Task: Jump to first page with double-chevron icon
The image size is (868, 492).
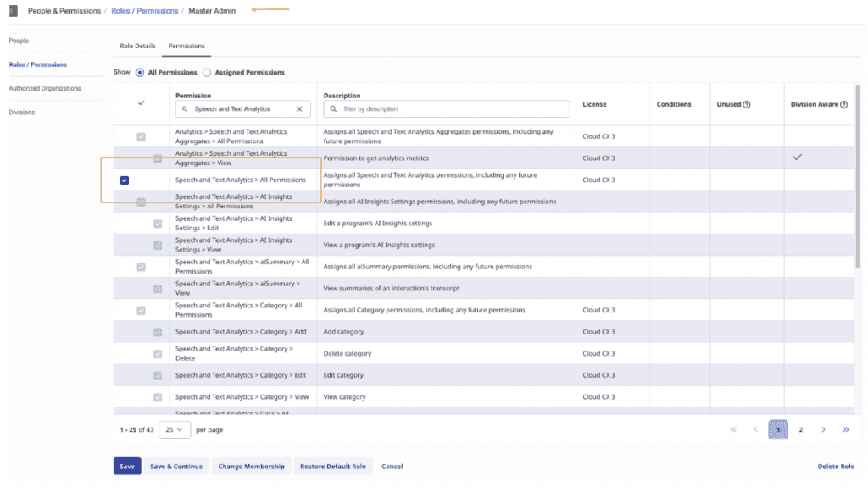Action: click(x=732, y=429)
